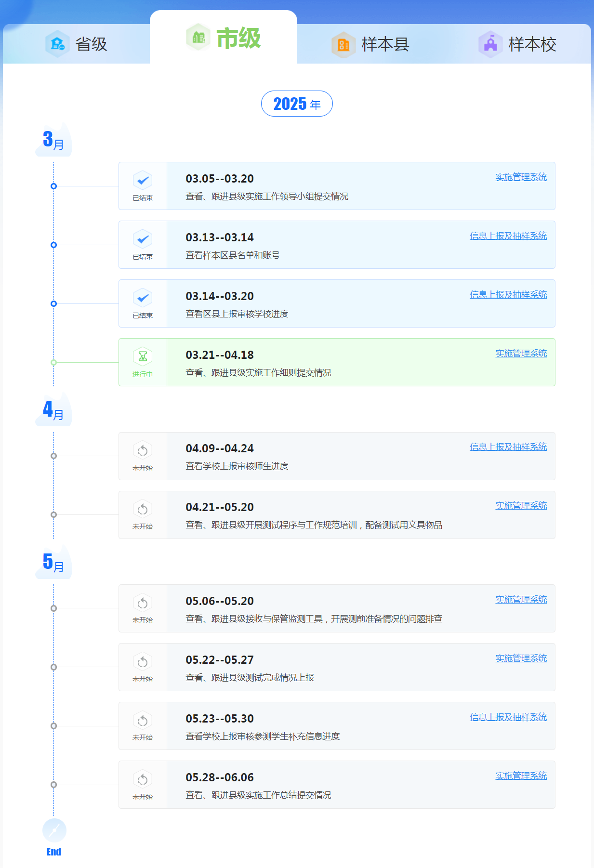Open 信息上报及抽样系统 link for 05.23--05.30
This screenshot has height=868, width=594.
click(x=508, y=717)
